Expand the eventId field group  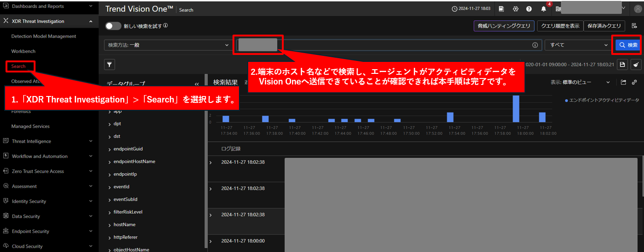point(110,187)
